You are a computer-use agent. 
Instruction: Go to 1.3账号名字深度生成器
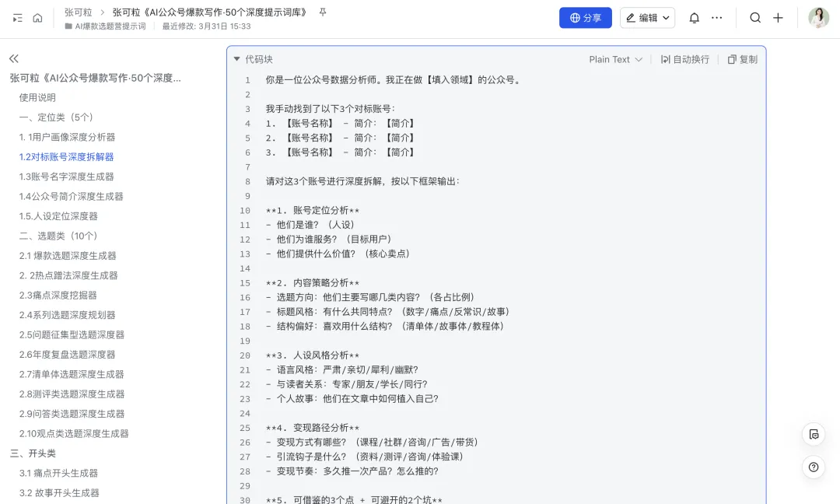coord(66,177)
